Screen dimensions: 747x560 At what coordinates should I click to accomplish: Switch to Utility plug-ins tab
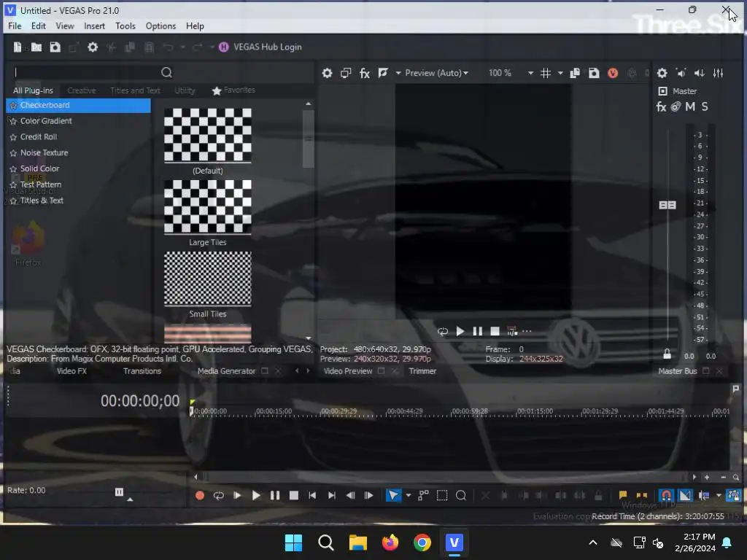click(x=185, y=90)
